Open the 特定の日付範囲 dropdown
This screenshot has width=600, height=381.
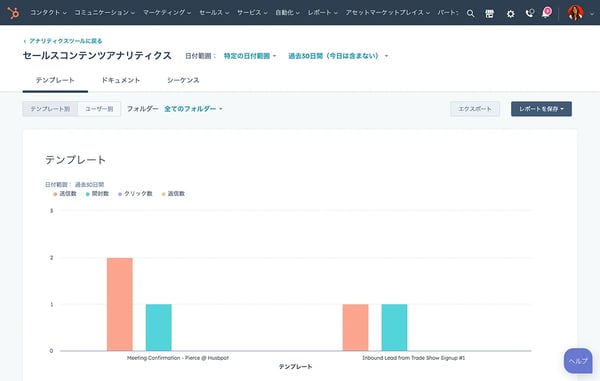click(250, 56)
